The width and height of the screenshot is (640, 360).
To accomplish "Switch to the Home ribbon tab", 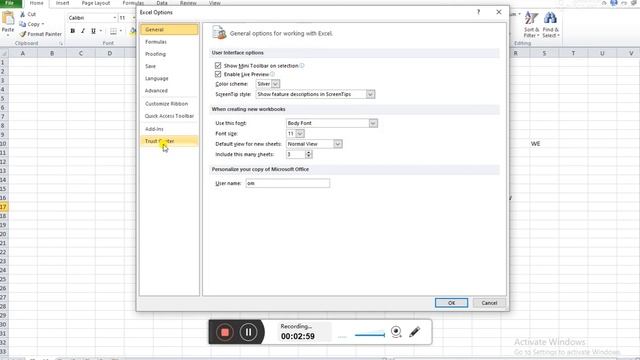I will tap(36, 3).
